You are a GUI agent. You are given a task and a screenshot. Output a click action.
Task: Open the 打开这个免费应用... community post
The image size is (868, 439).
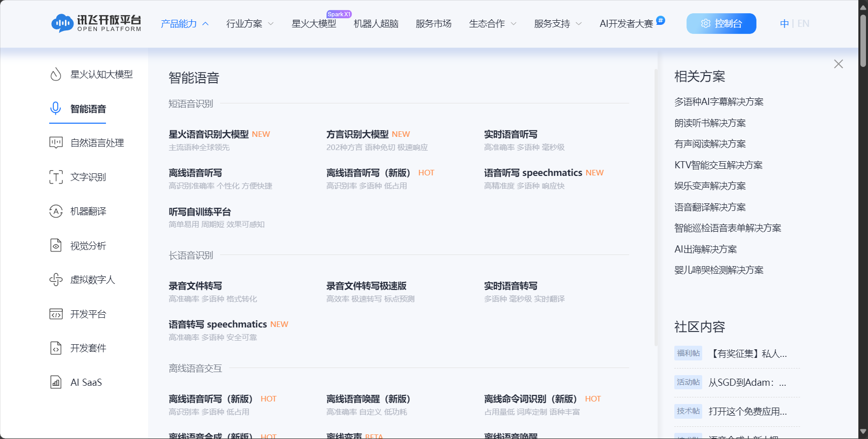point(748,412)
